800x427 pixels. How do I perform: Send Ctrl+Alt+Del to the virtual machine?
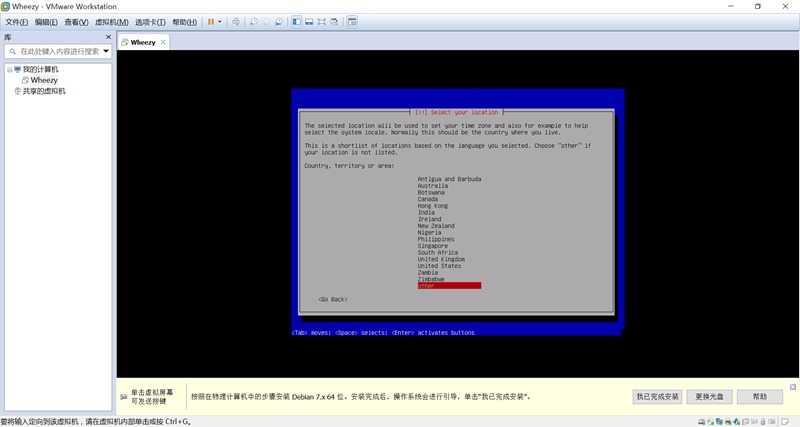[x=236, y=22]
